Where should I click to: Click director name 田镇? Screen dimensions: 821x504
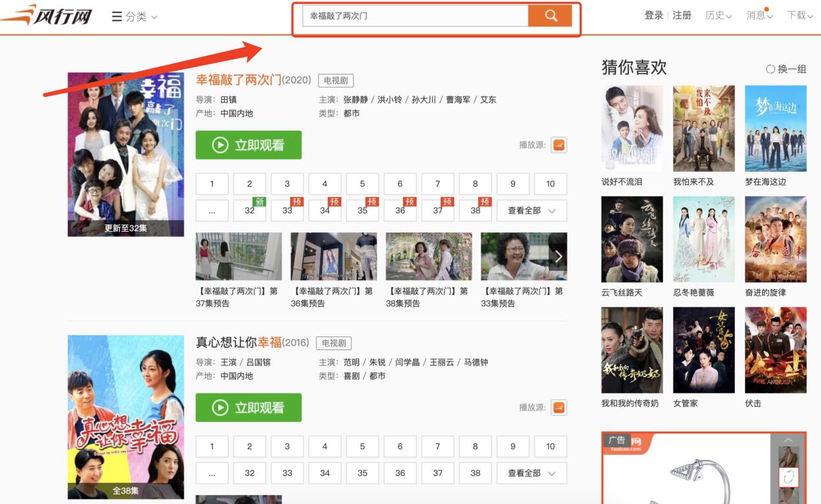pos(228,100)
